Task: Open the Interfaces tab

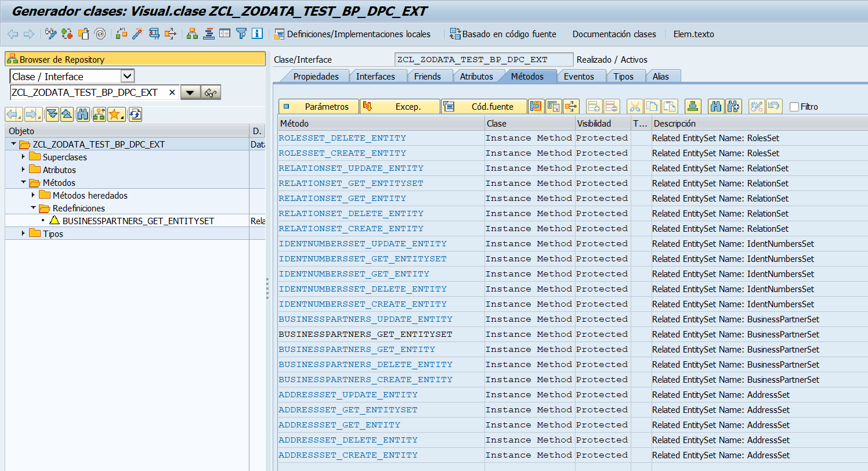Action: pos(375,76)
